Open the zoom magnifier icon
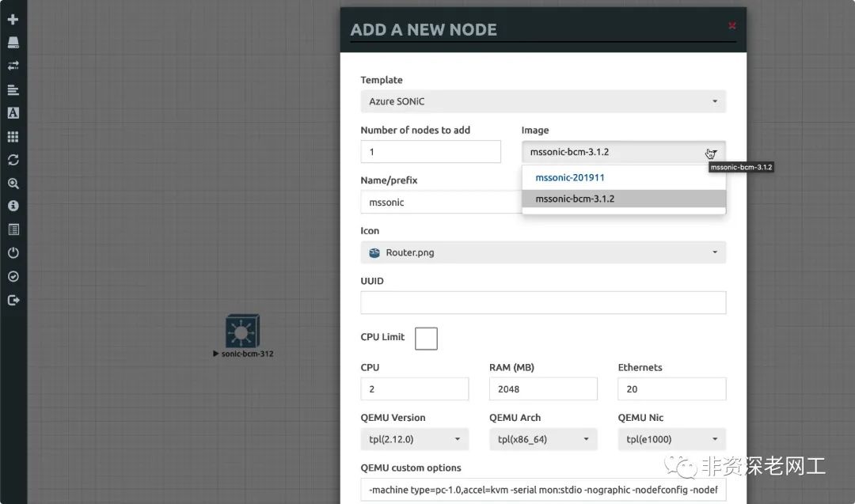 coord(13,184)
